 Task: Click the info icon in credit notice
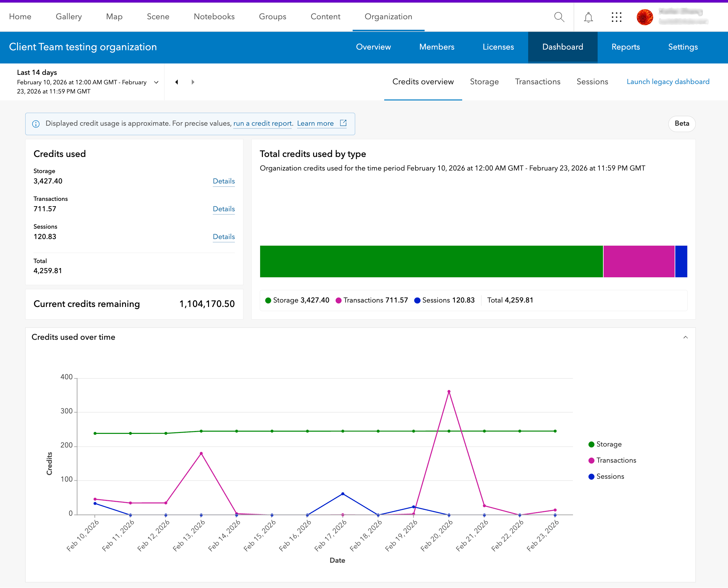(x=36, y=123)
